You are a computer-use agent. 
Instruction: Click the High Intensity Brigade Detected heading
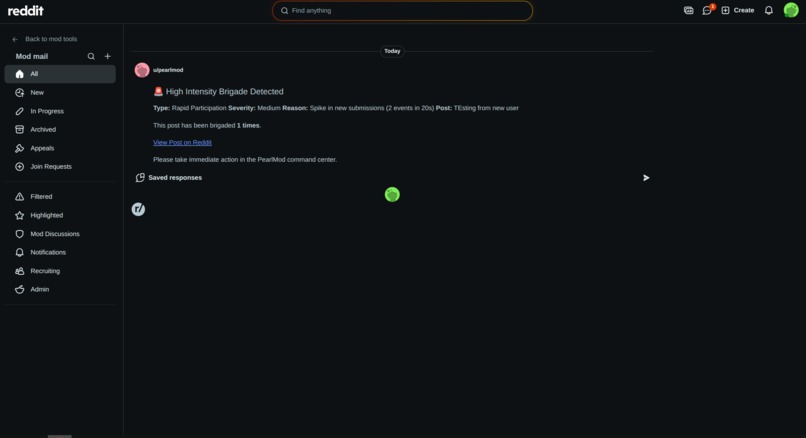[218, 92]
